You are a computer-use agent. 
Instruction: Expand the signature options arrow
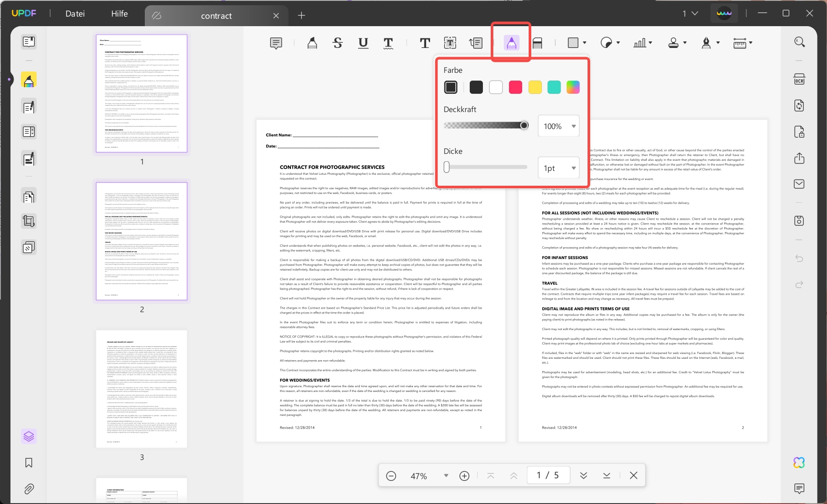(718, 43)
